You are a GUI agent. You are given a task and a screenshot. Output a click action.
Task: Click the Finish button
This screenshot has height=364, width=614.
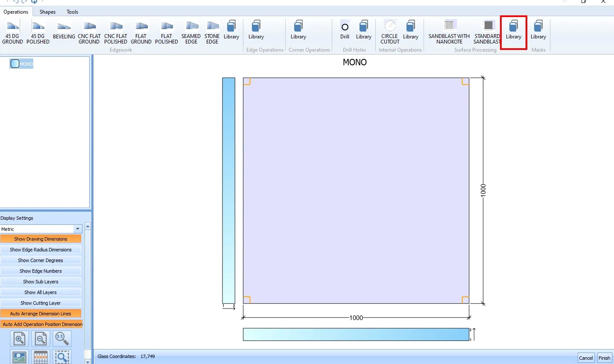[x=604, y=358]
